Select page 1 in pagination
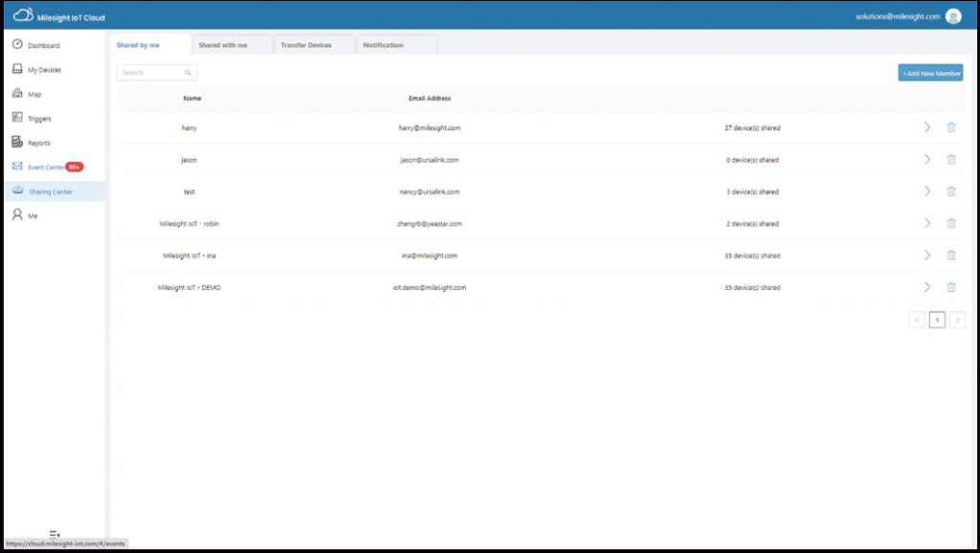Screen dimensions: 980x553 (x=937, y=320)
